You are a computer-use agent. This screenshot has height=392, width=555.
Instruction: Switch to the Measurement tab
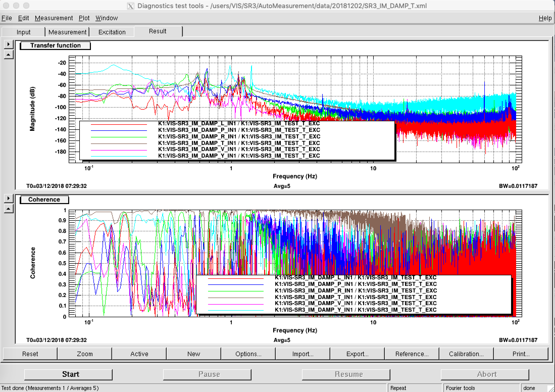click(x=67, y=32)
